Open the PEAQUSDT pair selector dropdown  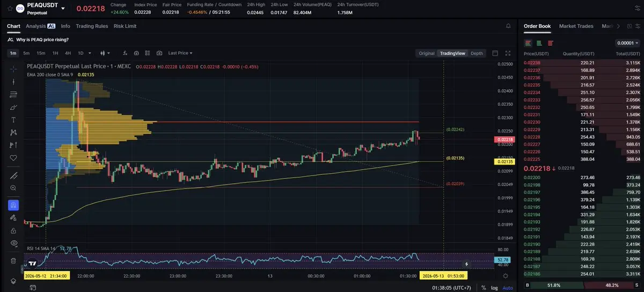63,9
